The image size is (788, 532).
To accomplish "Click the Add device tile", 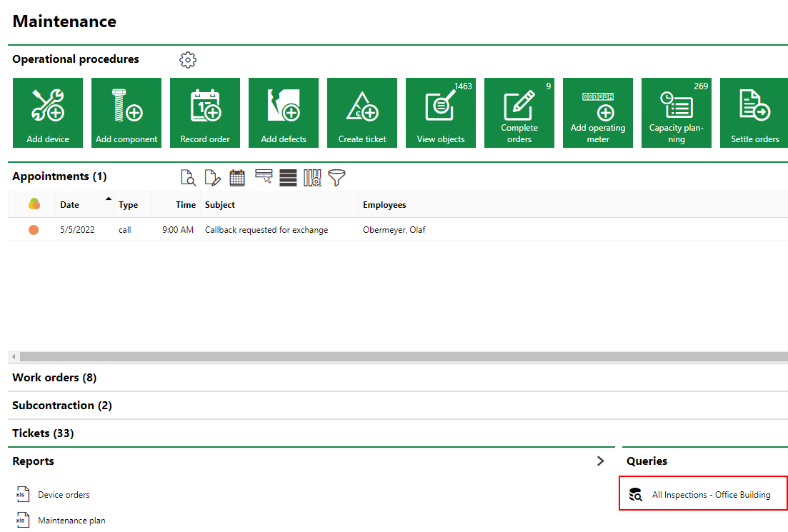I will [48, 113].
